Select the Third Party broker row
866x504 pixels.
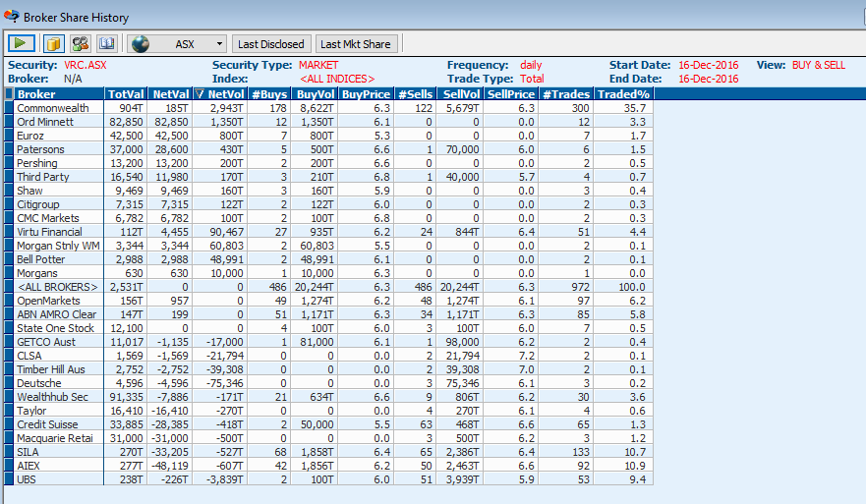329,177
